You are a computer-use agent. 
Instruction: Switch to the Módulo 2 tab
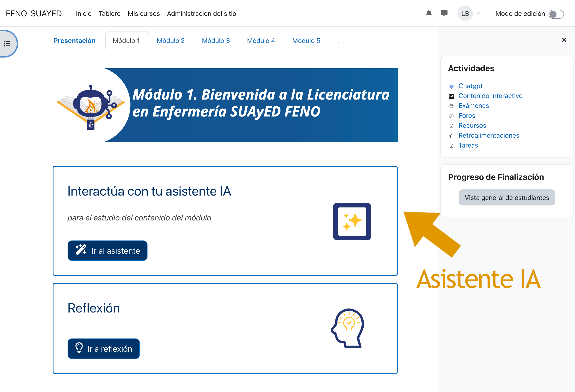click(x=171, y=41)
